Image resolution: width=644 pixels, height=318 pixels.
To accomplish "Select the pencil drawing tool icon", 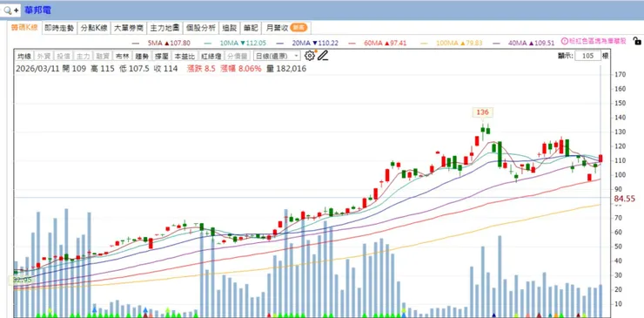I will [323, 56].
